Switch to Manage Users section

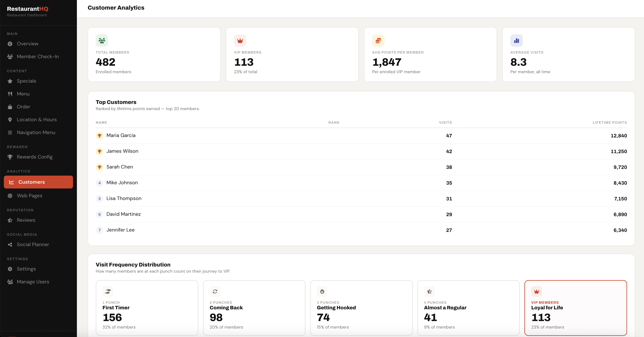click(x=33, y=281)
